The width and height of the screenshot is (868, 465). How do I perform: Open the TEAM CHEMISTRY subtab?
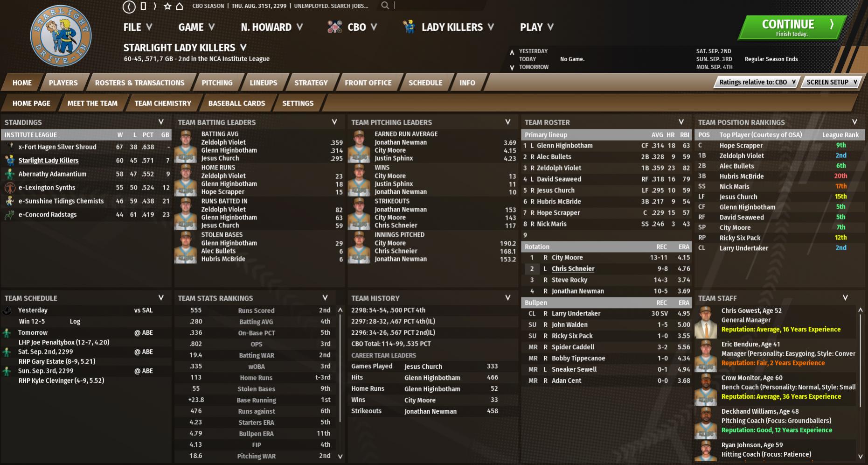coord(162,103)
